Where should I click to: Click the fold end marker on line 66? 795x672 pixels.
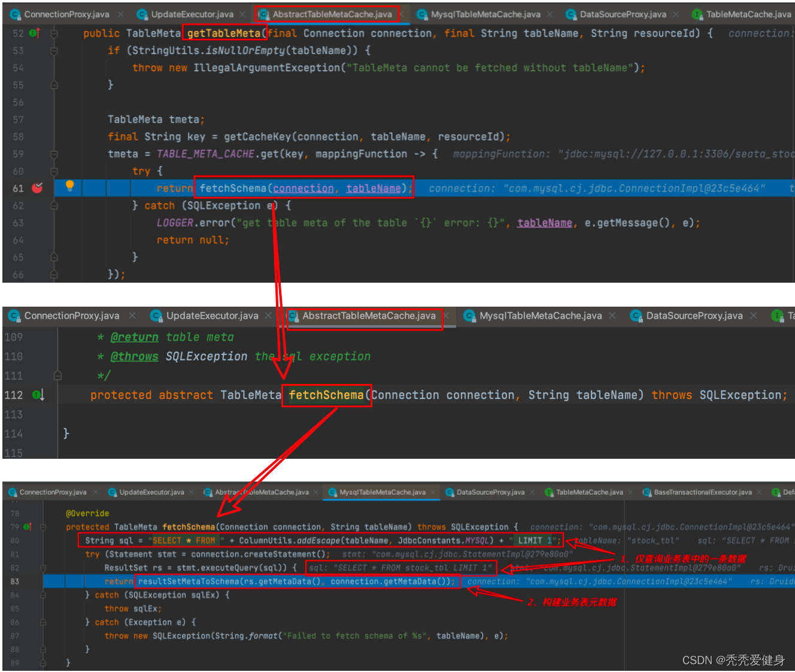coord(54,274)
